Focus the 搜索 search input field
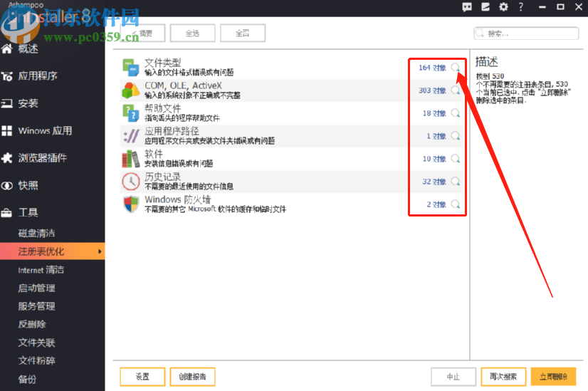The width and height of the screenshot is (588, 391). pos(526,33)
